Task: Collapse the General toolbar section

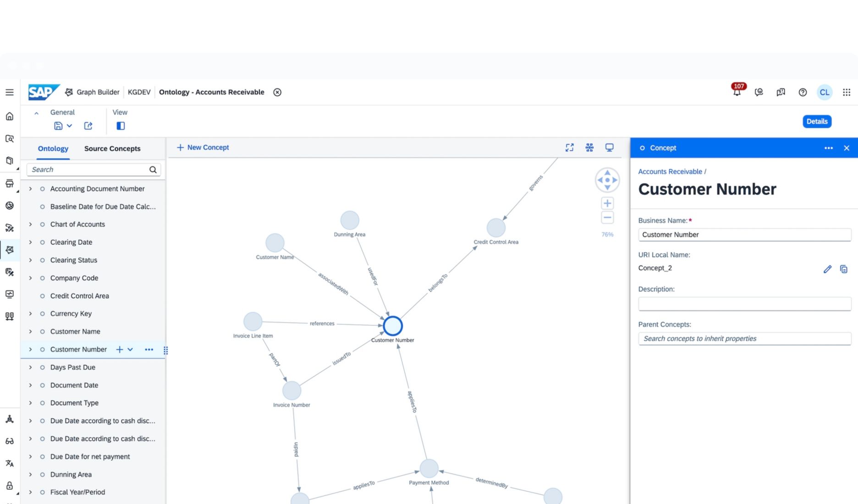Action: point(36,113)
